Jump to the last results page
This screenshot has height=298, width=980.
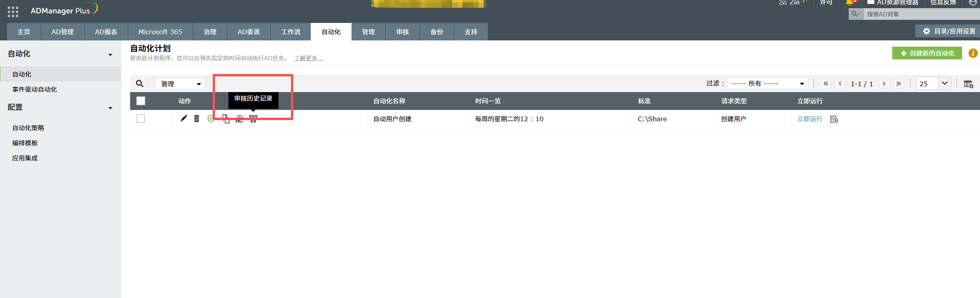pos(898,84)
